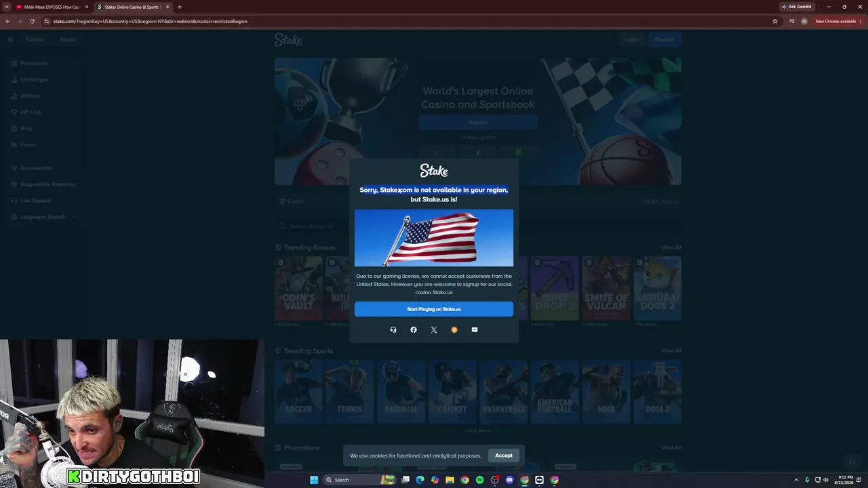Image resolution: width=868 pixels, height=488 pixels.
Task: Open Forum in the sidebar
Action: coord(28,144)
